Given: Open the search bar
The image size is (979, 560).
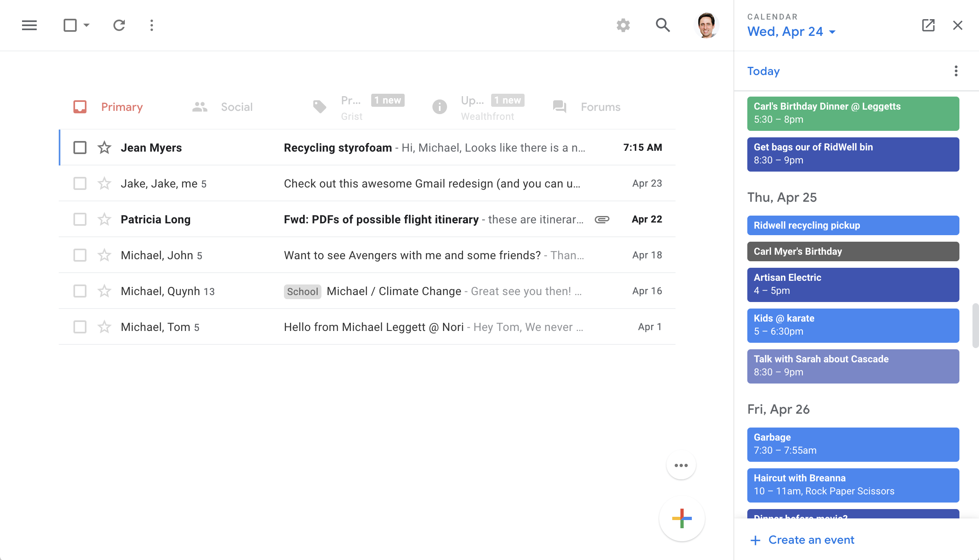Looking at the screenshot, I should 663,25.
